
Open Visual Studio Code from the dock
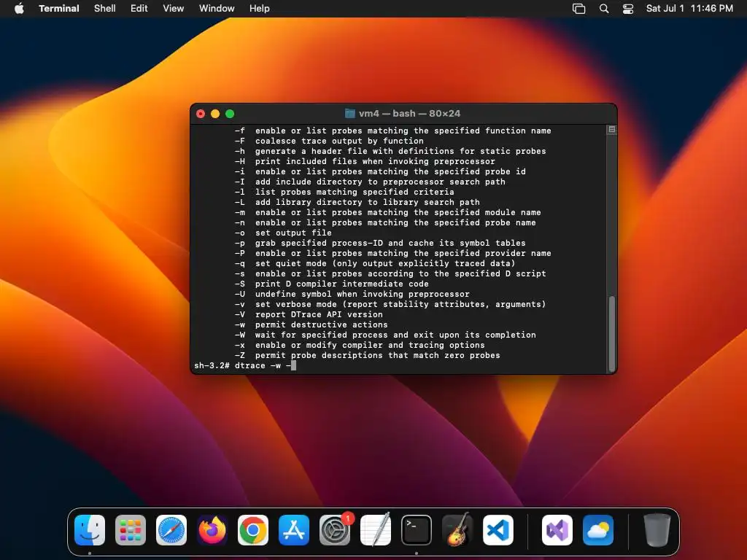(498, 530)
